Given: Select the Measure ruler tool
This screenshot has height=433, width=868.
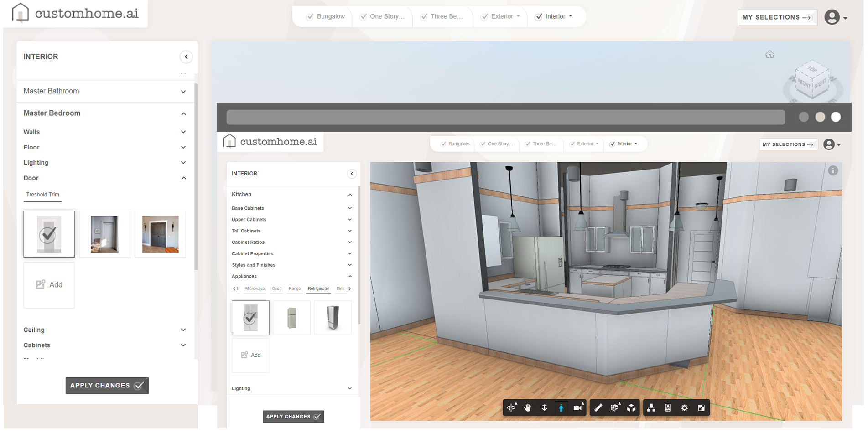Looking at the screenshot, I should click(x=598, y=407).
